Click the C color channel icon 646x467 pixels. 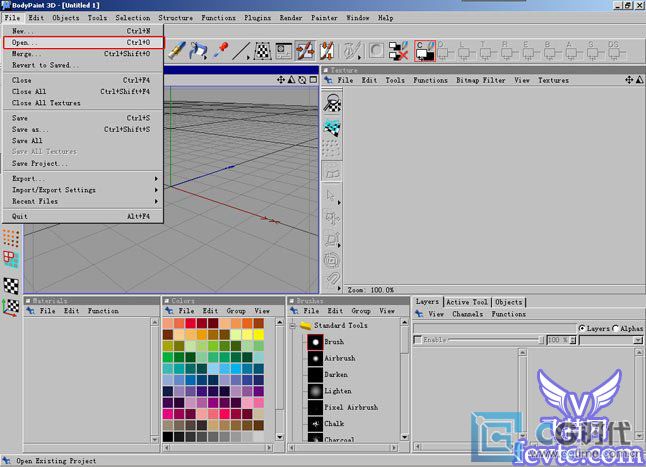click(x=425, y=51)
